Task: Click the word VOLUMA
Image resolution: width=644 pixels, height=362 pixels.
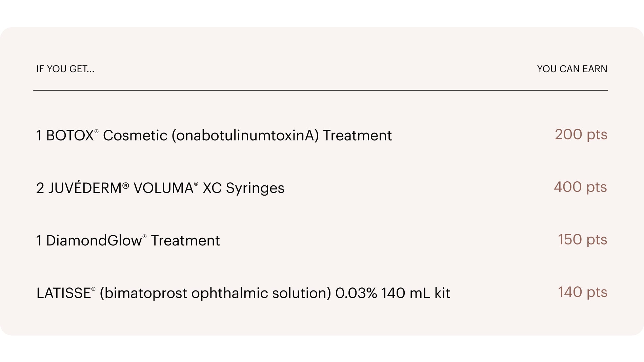Action: click(x=163, y=188)
